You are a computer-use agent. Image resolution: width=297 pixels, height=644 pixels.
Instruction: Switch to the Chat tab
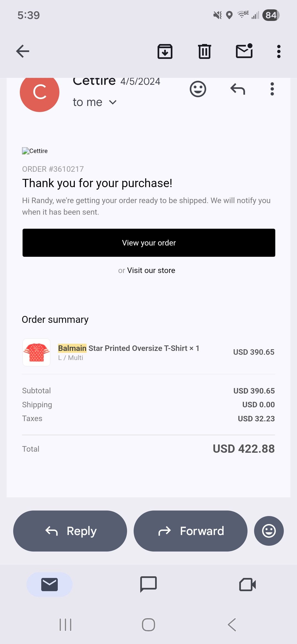tap(148, 584)
